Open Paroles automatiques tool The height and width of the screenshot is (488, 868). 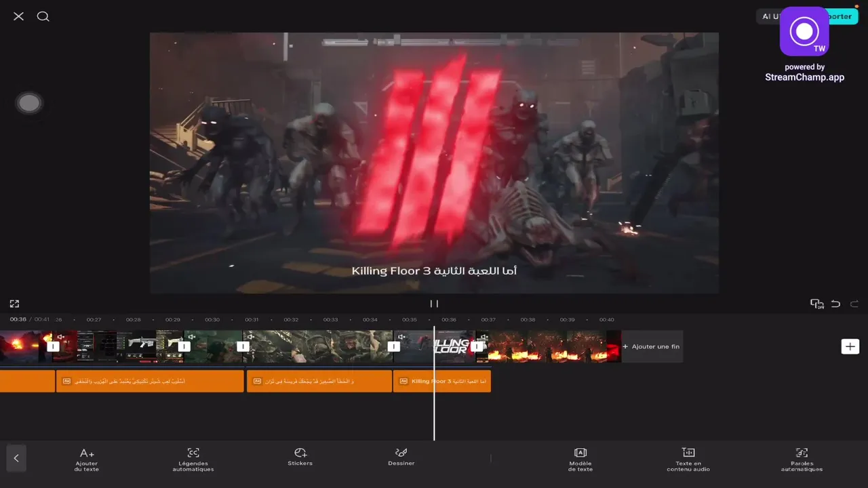(x=802, y=460)
